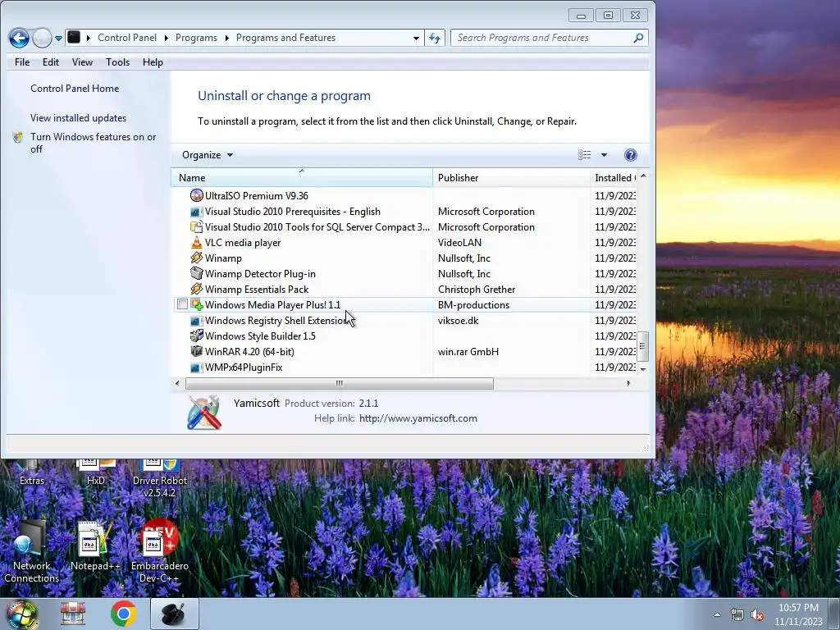Click the WMPx64PluginFix icon

coord(197,367)
